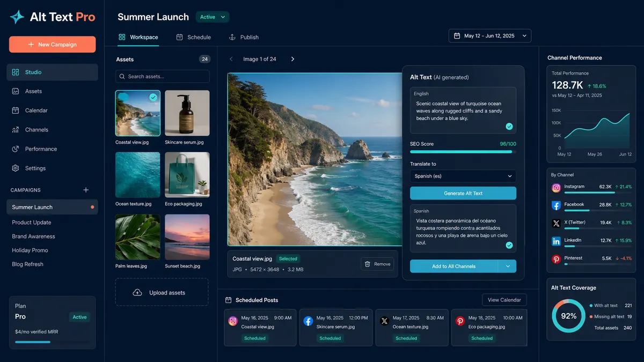Click the Pinterest icon in By Channel
The image size is (644, 362).
click(557, 259)
